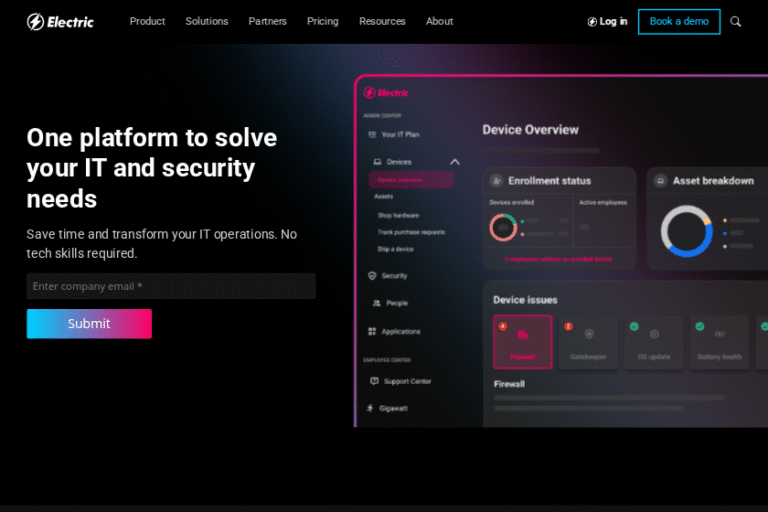Select the People icon in sidebar
This screenshot has width=768, height=512.
point(376,303)
